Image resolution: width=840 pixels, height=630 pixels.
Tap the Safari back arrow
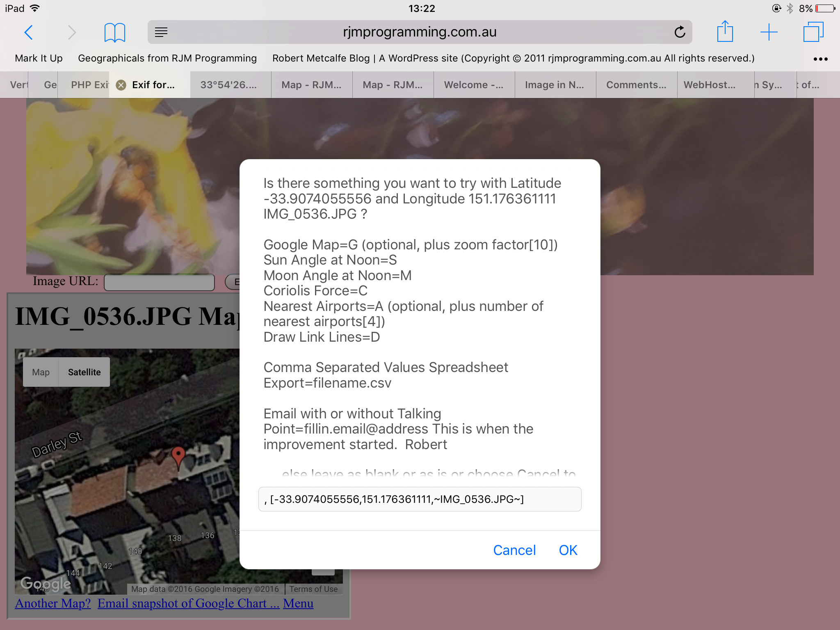click(x=28, y=32)
